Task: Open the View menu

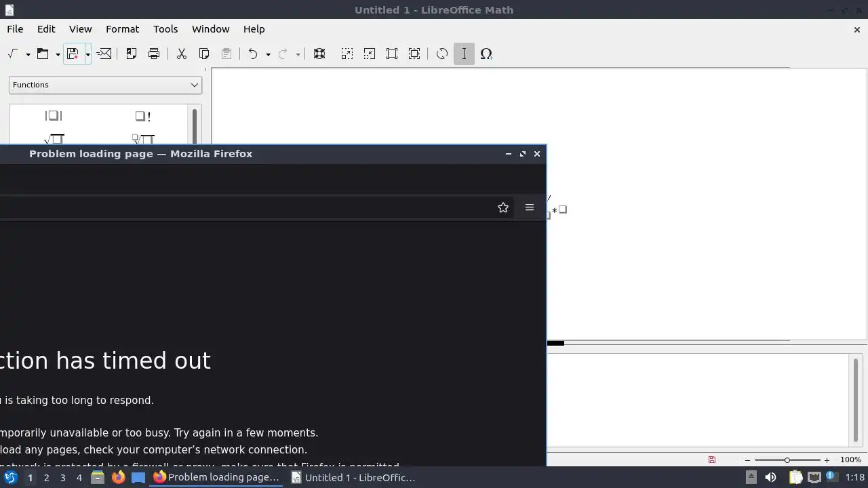Action: [80, 29]
